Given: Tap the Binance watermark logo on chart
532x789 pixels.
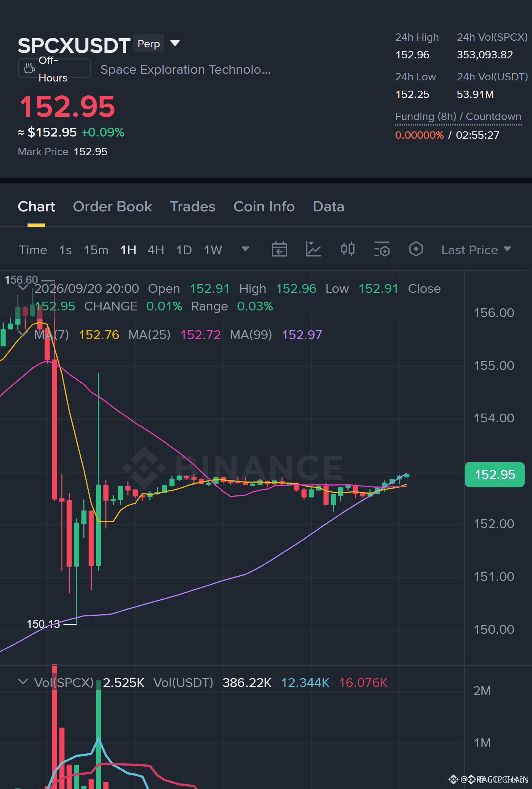Looking at the screenshot, I should 232,468.
